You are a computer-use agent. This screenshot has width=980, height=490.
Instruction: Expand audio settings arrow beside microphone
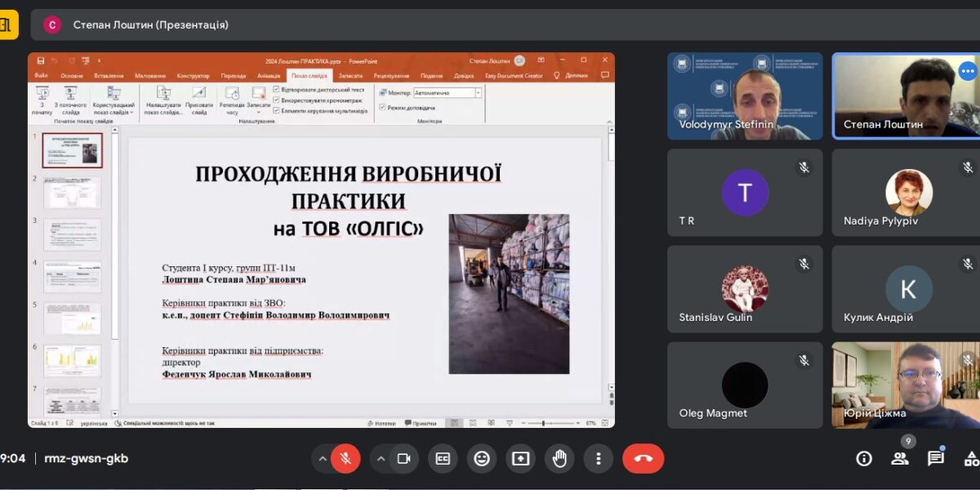[323, 458]
